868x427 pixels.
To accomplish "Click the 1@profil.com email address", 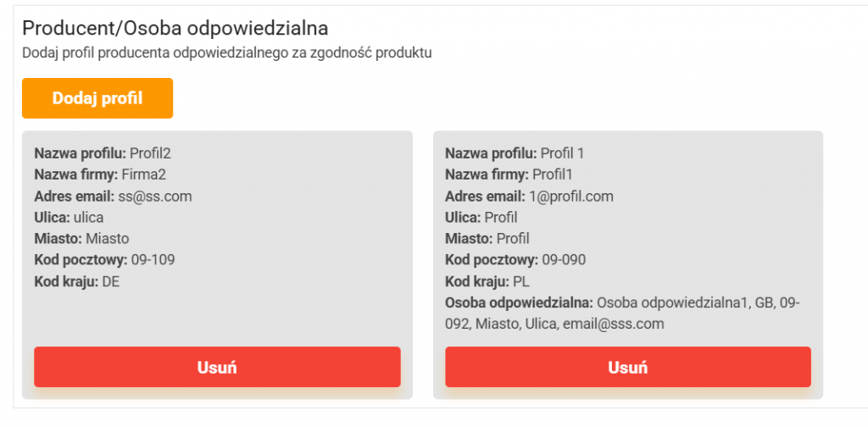I will point(571,197).
